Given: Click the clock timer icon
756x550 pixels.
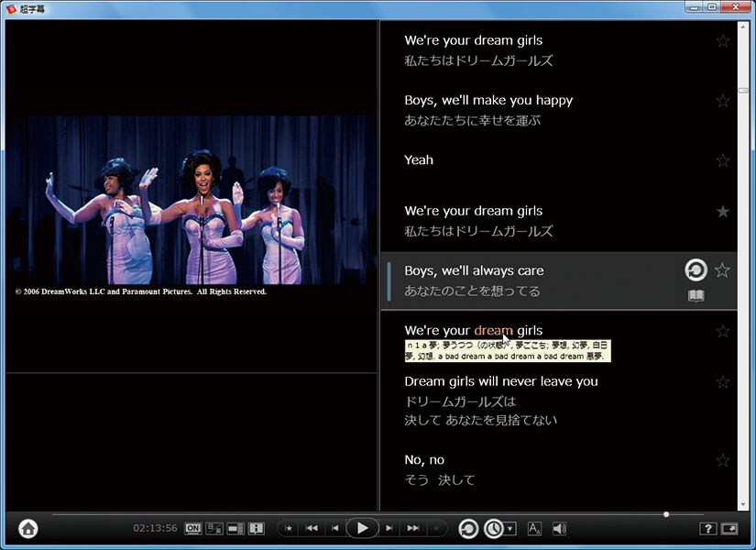Looking at the screenshot, I should point(494,529).
